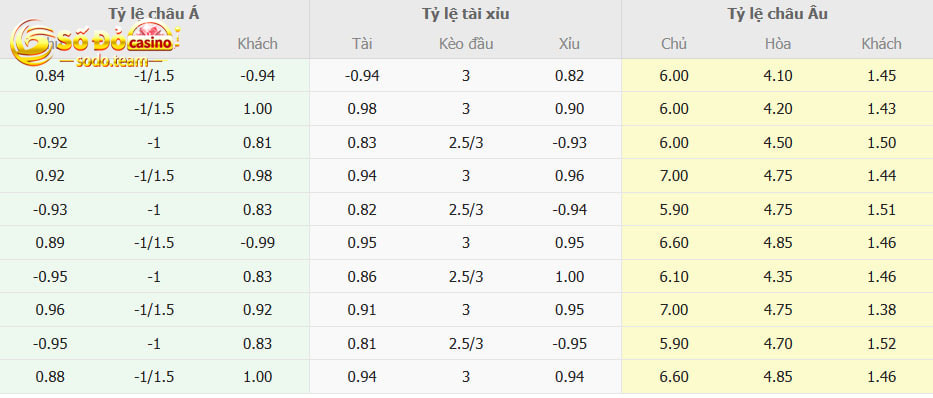Image resolution: width=933 pixels, height=398 pixels.
Task: Click the Hòa column header
Action: click(x=778, y=44)
